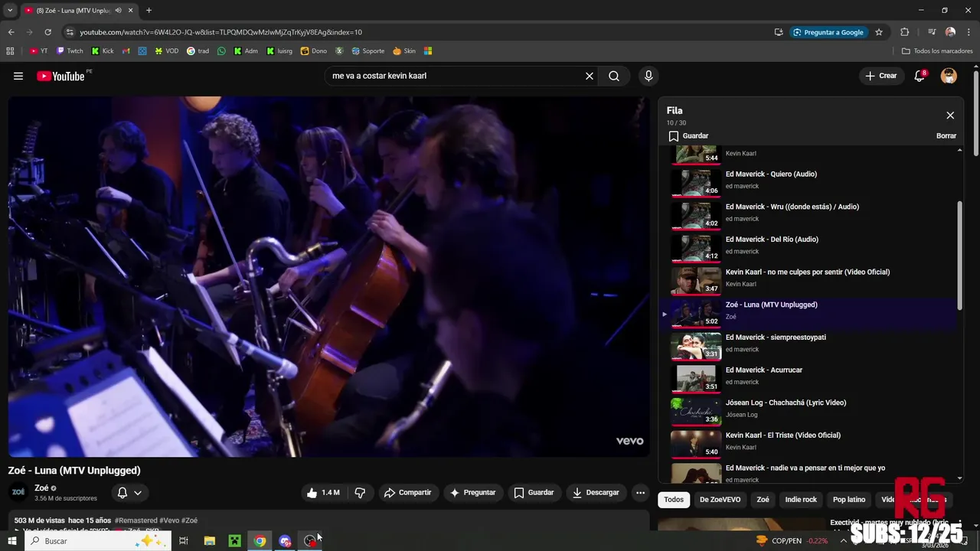Open the Minecraft taskbar icon
Screen dimensions: 980x551
234,541
